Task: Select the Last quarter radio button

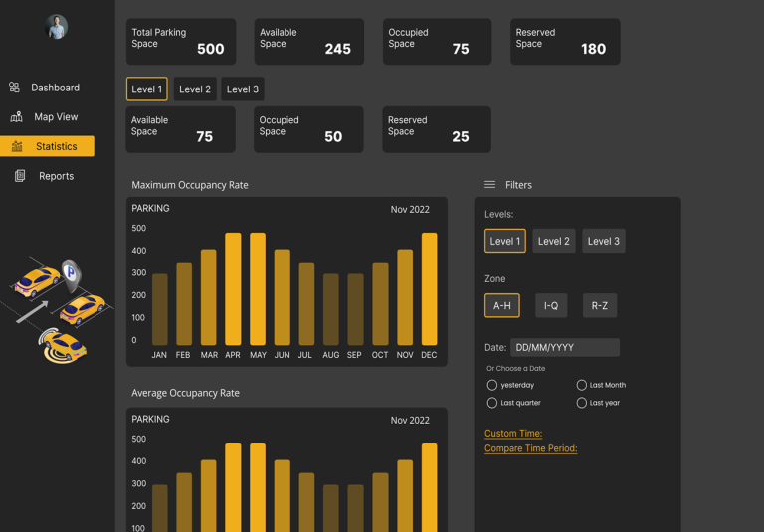Action: (x=492, y=403)
